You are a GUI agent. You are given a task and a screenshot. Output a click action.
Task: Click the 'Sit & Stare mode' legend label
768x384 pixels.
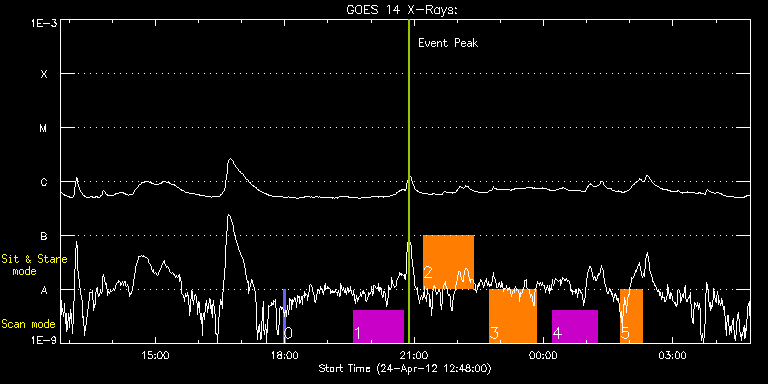pos(34,264)
